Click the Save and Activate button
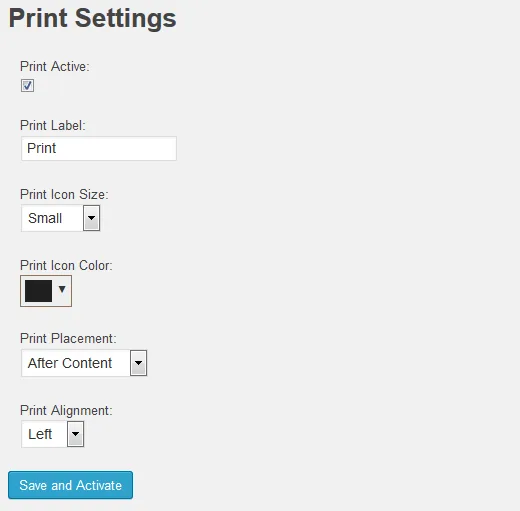The image size is (520, 511). (70, 485)
